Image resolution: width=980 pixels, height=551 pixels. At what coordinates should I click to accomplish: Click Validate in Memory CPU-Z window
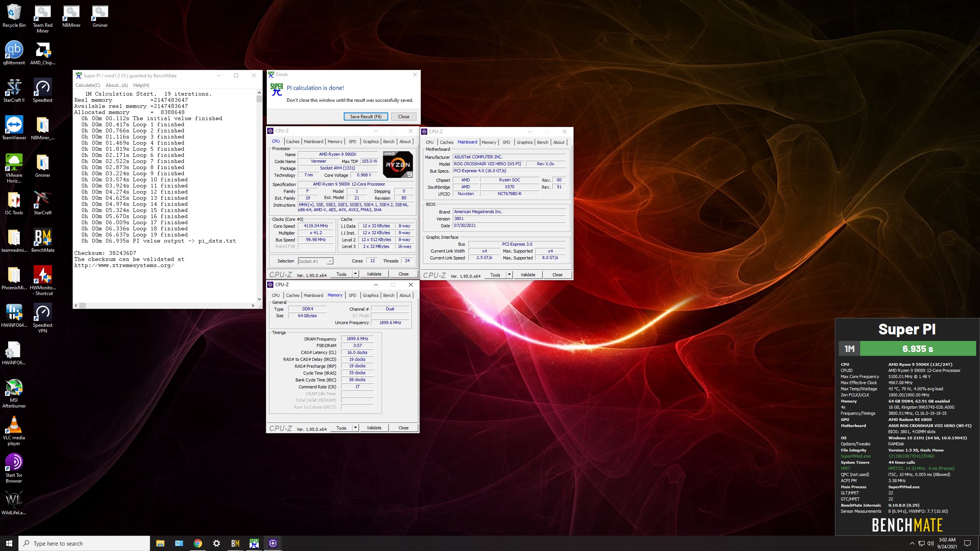374,428
